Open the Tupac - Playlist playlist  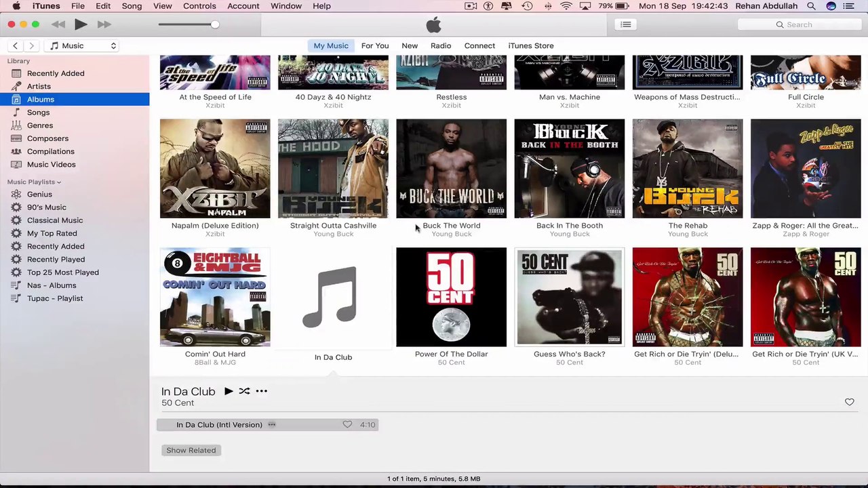(x=75, y=298)
